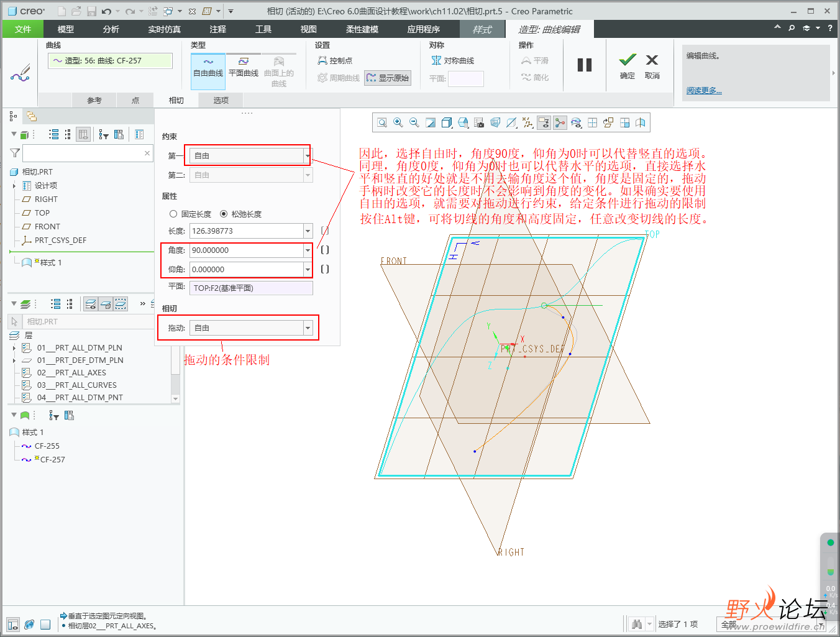Click the Undo arrow icon

tap(107, 11)
